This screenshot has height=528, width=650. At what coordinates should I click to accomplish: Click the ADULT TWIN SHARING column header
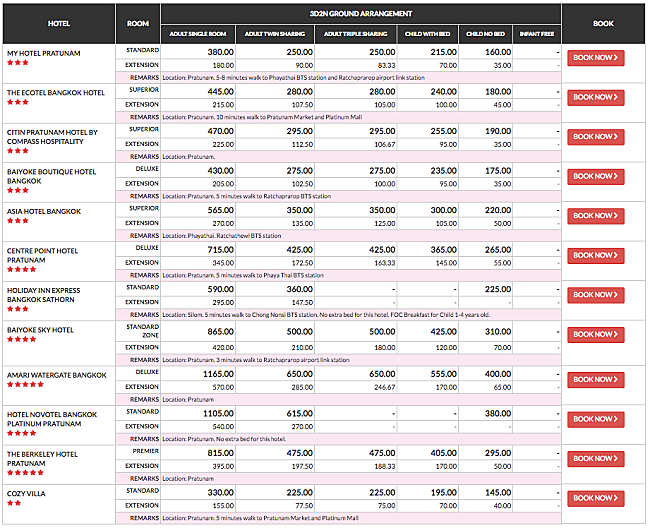[275, 34]
